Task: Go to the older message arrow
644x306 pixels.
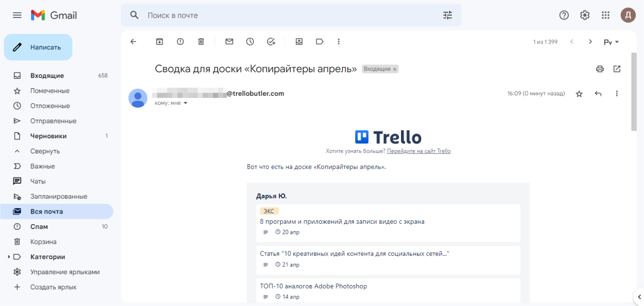Action: click(590, 42)
